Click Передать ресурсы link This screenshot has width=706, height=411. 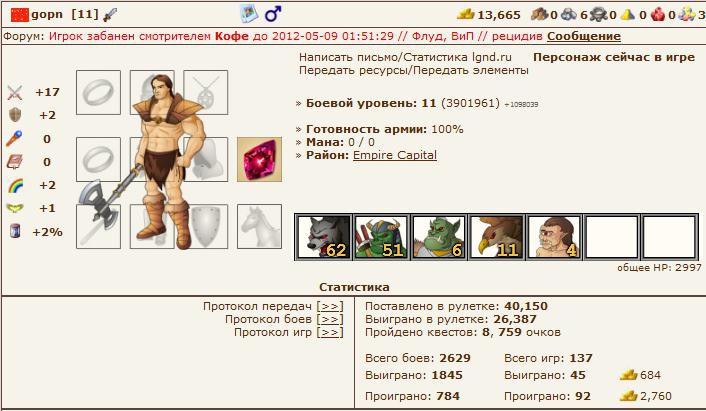tap(354, 70)
